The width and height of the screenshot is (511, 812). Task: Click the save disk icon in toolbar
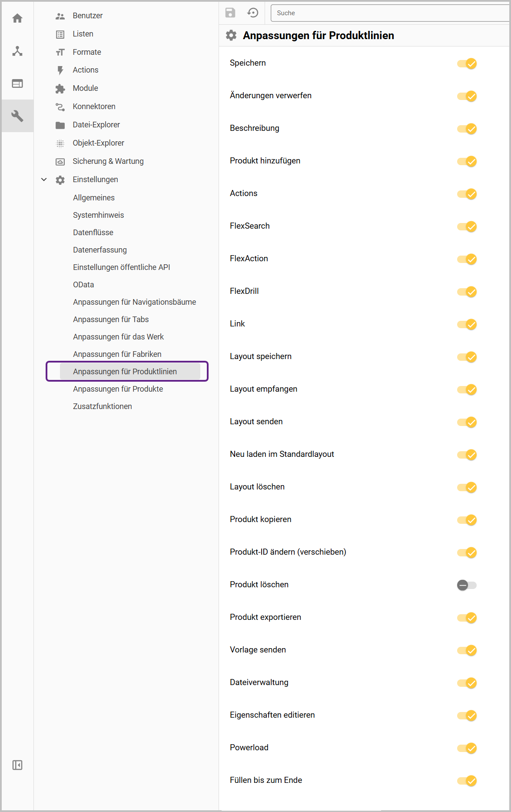tap(230, 13)
